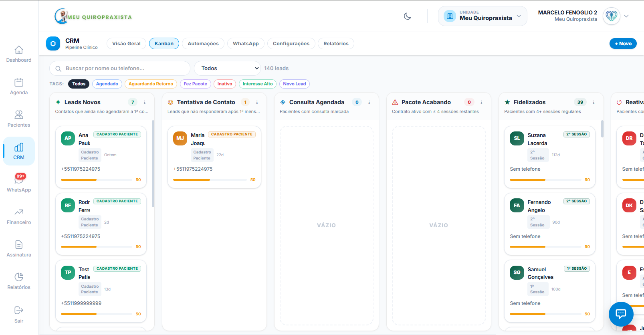Screen dimensions: 644x335
Task: Go to Pacientes in sidebar
Action: coord(19,119)
